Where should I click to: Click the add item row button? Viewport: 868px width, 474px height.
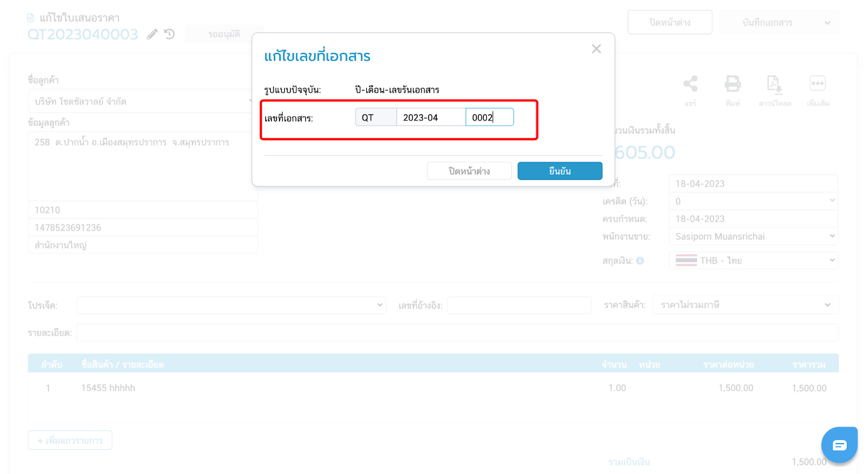(x=70, y=440)
